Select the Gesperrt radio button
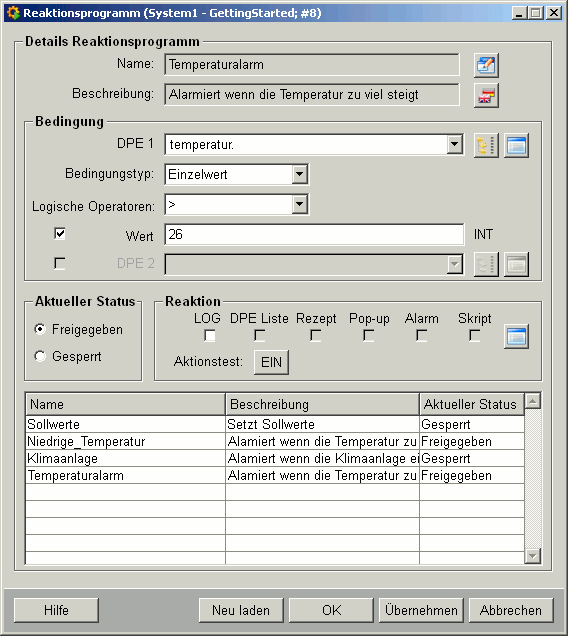This screenshot has height=636, width=568. [40, 356]
